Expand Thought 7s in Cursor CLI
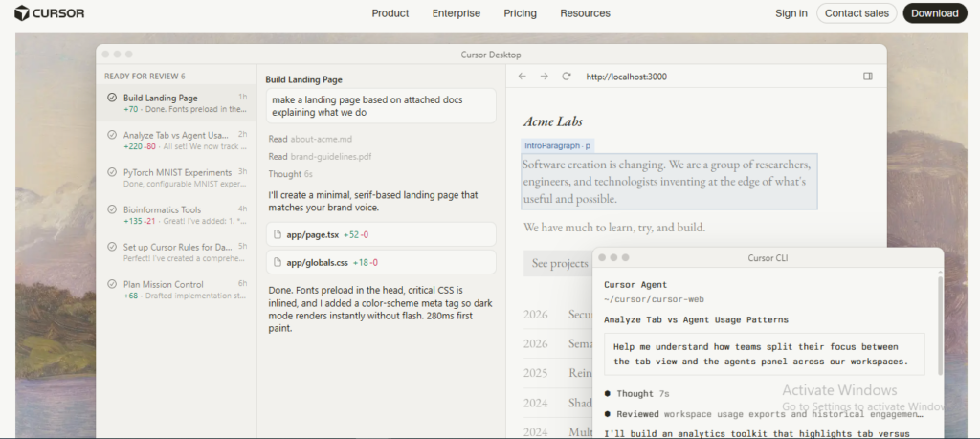The height and width of the screenshot is (439, 980). (x=643, y=393)
